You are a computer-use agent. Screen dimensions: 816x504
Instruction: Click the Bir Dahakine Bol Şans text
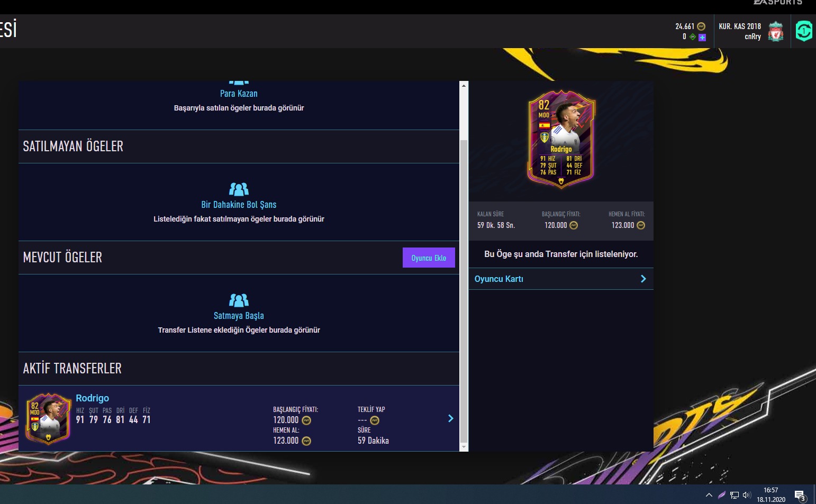click(239, 205)
